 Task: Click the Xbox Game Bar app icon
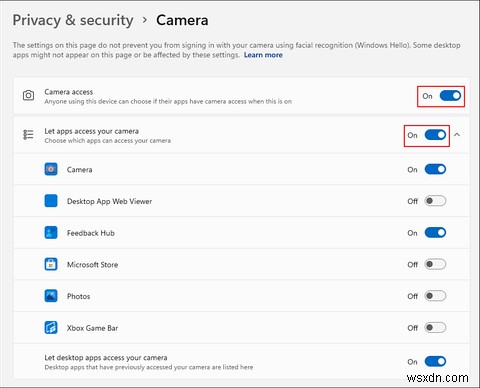[51, 328]
